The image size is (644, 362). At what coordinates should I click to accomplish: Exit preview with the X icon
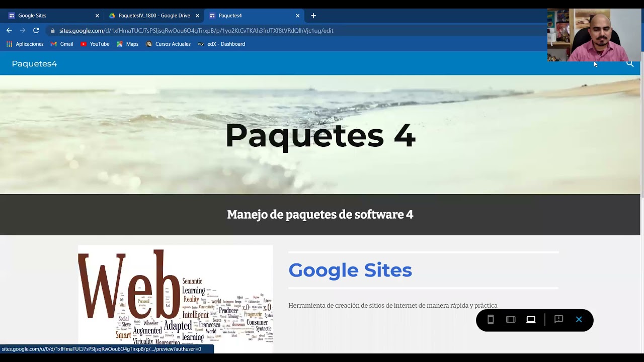tap(579, 320)
